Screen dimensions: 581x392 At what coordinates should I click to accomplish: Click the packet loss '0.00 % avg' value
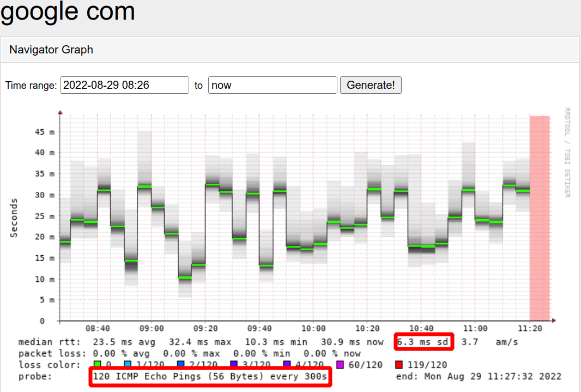(121, 353)
